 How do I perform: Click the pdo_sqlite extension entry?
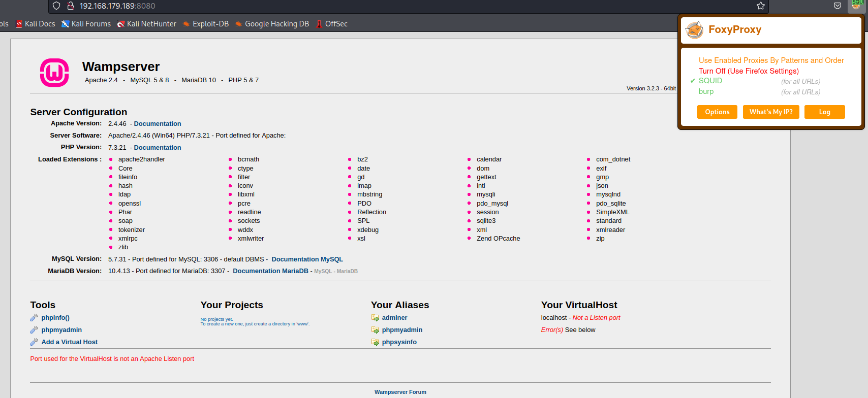(611, 204)
